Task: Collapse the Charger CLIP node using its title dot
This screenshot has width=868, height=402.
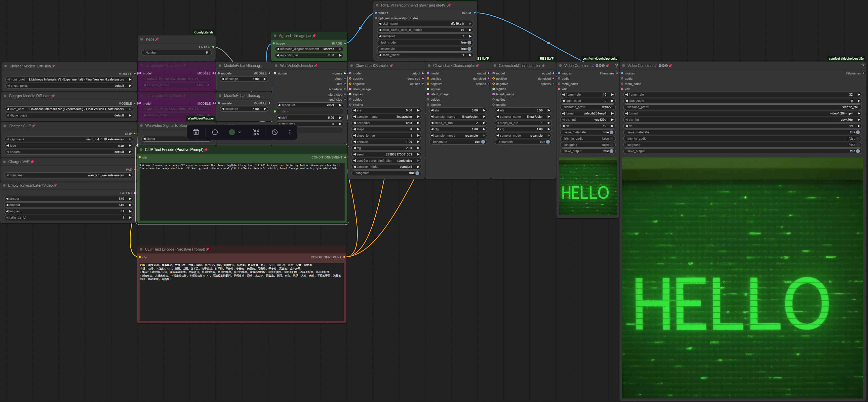Action: point(5,126)
